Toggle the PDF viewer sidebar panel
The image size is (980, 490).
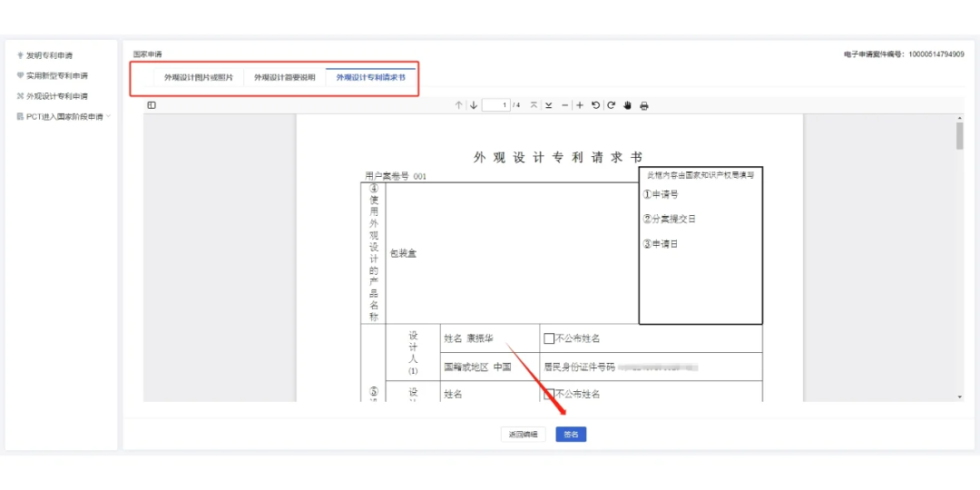pos(152,105)
